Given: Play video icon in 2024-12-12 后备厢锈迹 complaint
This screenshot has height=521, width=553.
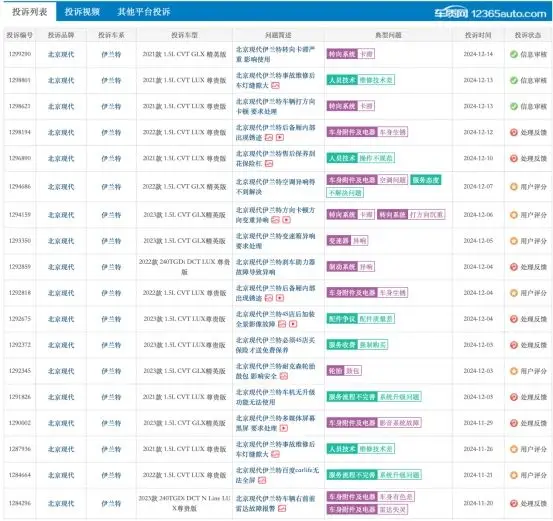Looking at the screenshot, I should (x=280, y=138).
